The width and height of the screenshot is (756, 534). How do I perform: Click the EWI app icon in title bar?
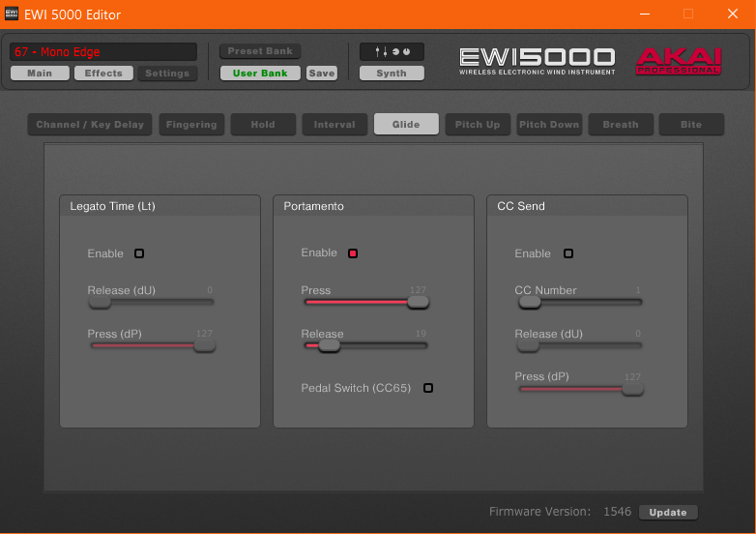[x=12, y=14]
